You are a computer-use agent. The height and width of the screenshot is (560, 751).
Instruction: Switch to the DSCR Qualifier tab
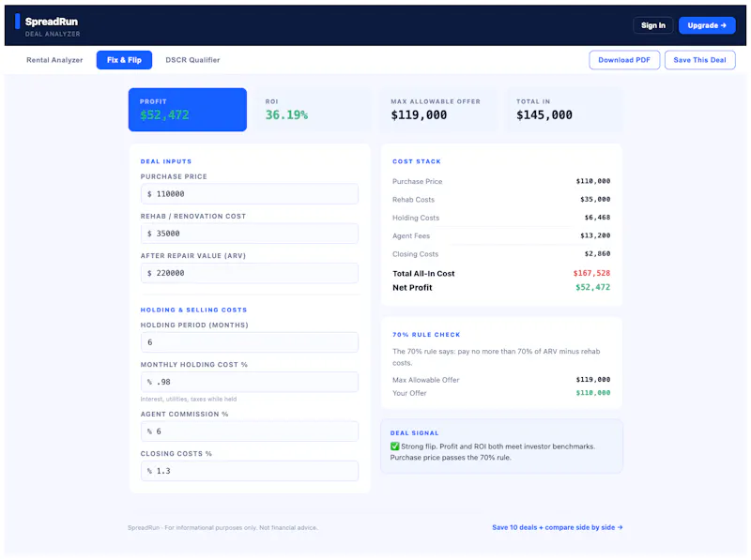click(x=192, y=60)
